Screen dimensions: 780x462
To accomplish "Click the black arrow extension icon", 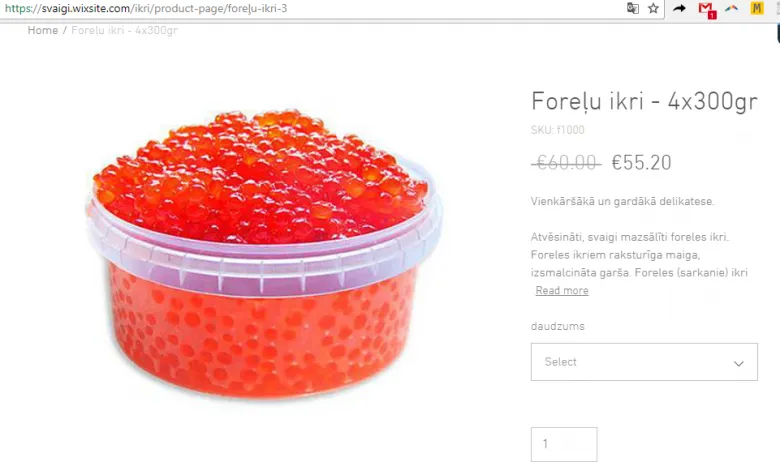I will click(x=679, y=8).
